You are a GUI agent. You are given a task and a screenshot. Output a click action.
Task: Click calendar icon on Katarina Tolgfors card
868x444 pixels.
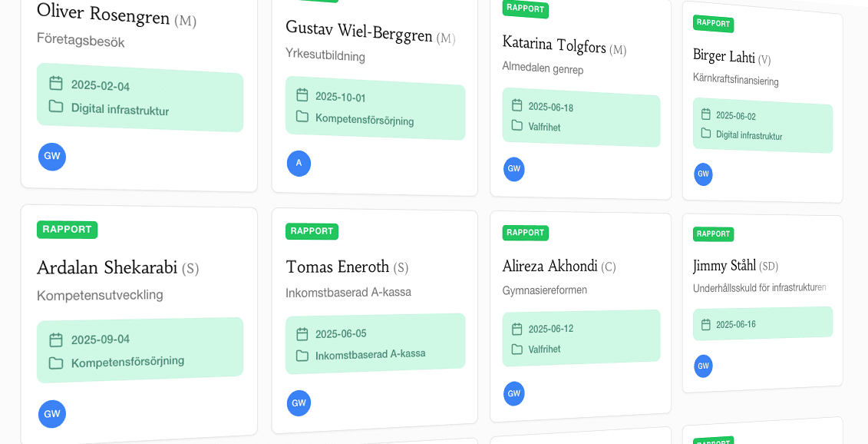point(517,105)
